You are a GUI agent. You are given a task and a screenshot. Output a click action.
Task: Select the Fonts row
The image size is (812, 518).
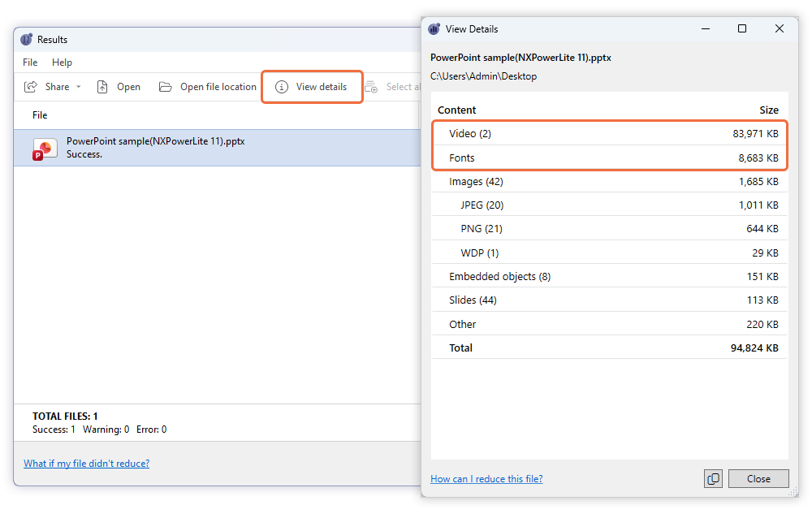point(610,158)
